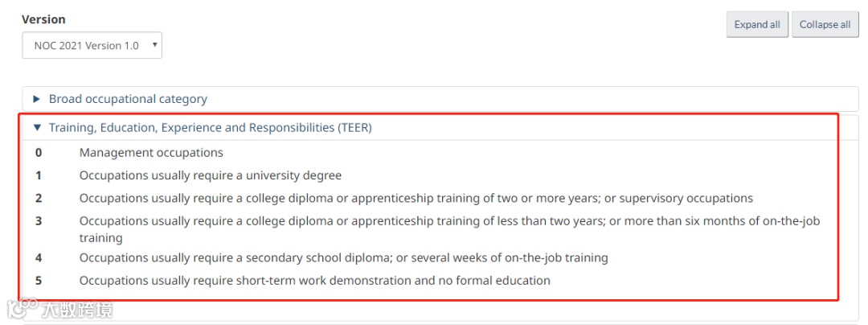The height and width of the screenshot is (325, 868).
Task: Select the short-term work demonstration entry
Action: pos(314,281)
